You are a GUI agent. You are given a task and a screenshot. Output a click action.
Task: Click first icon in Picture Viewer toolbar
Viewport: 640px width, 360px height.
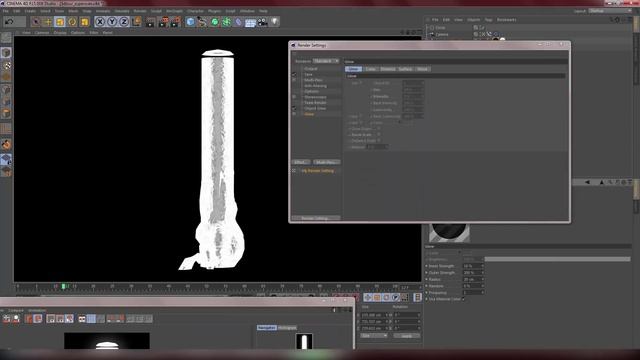point(7,318)
